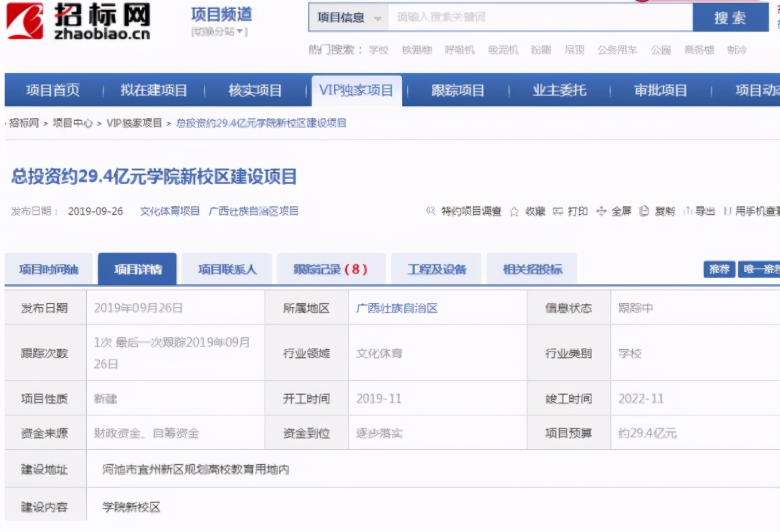Click 学校 in the hot search list
Image resolution: width=780 pixels, height=532 pixels.
[x=380, y=50]
